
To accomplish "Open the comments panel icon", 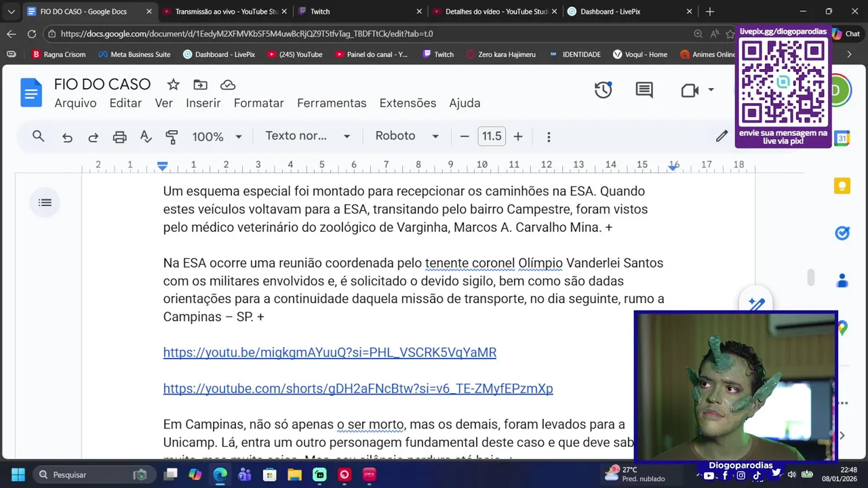I will tap(644, 90).
